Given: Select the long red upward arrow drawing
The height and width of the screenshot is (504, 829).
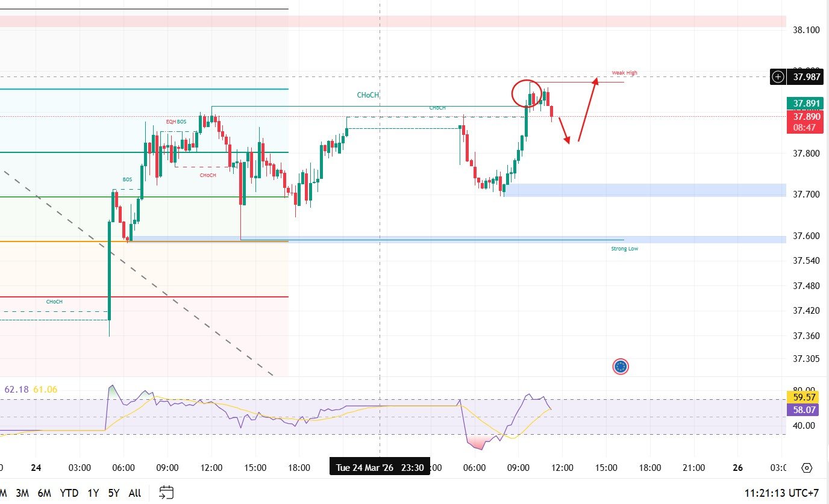Looking at the screenshot, I should coord(587,110).
